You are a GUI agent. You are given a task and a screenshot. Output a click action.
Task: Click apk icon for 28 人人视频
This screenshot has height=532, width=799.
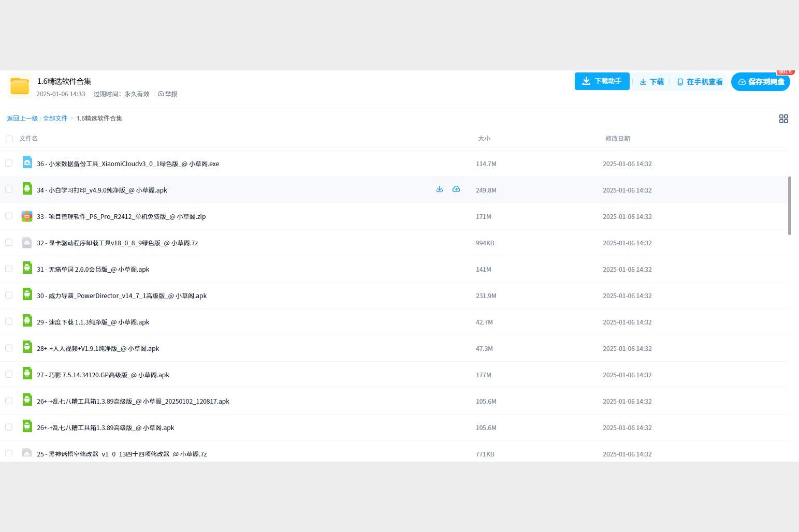[27, 347]
